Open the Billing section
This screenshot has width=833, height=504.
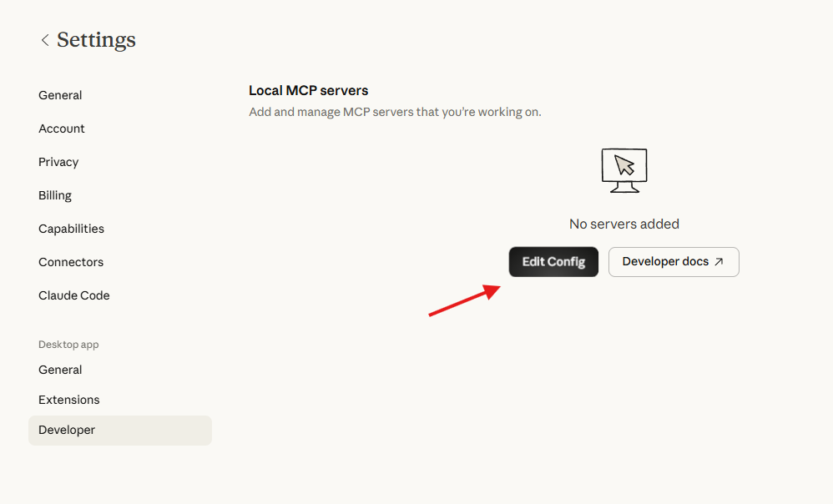(55, 195)
